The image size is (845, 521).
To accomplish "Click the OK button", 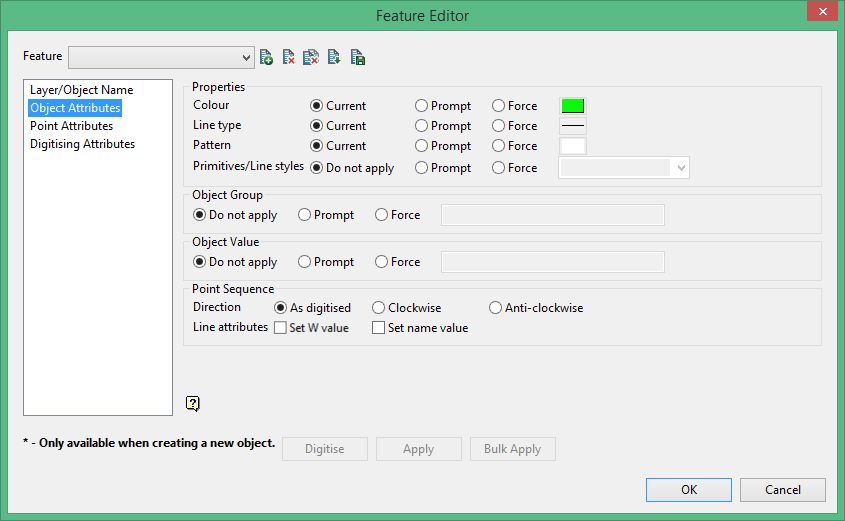I will coord(688,490).
